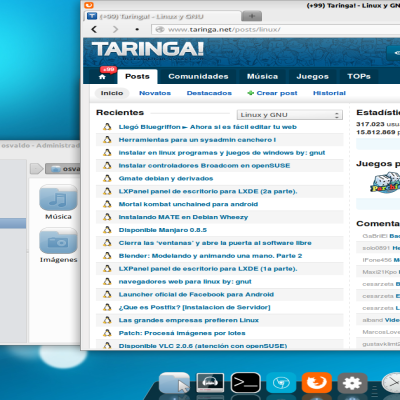
Task: Launch the file manager from the dock
Action: click(x=174, y=383)
